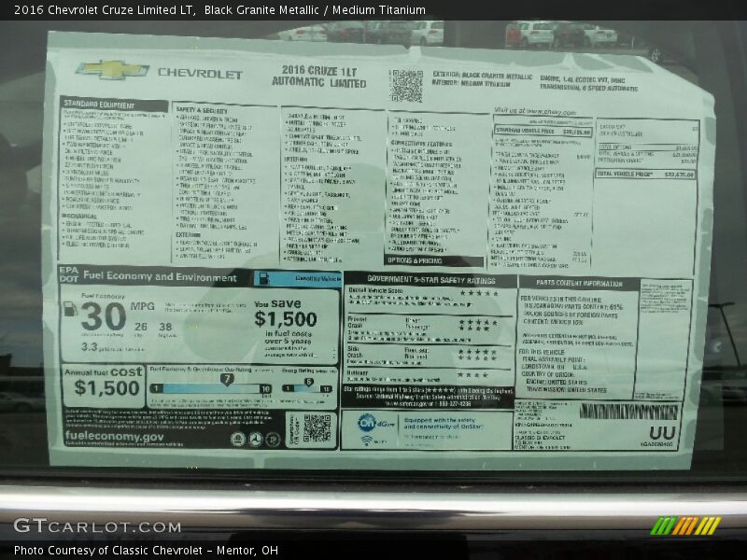Click the barcode above the UU code
The width and height of the screenshot is (747, 560).
(x=628, y=412)
